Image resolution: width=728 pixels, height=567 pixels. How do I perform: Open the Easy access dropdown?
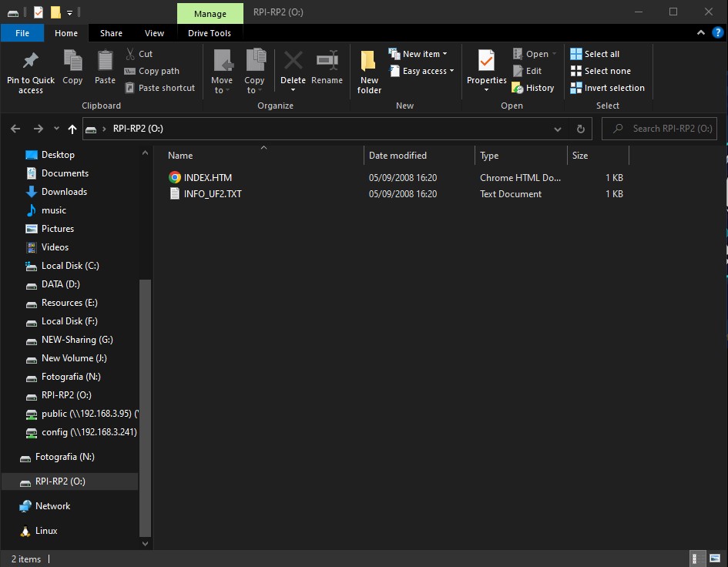pos(421,71)
